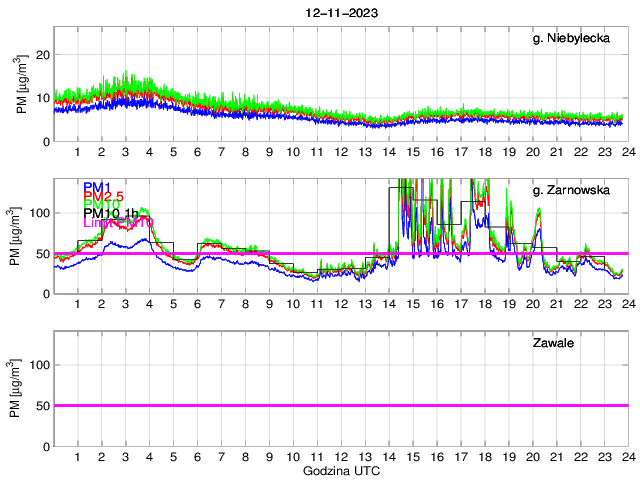
Task: Click hour 12 label under Zawale chart
Action: [341, 457]
